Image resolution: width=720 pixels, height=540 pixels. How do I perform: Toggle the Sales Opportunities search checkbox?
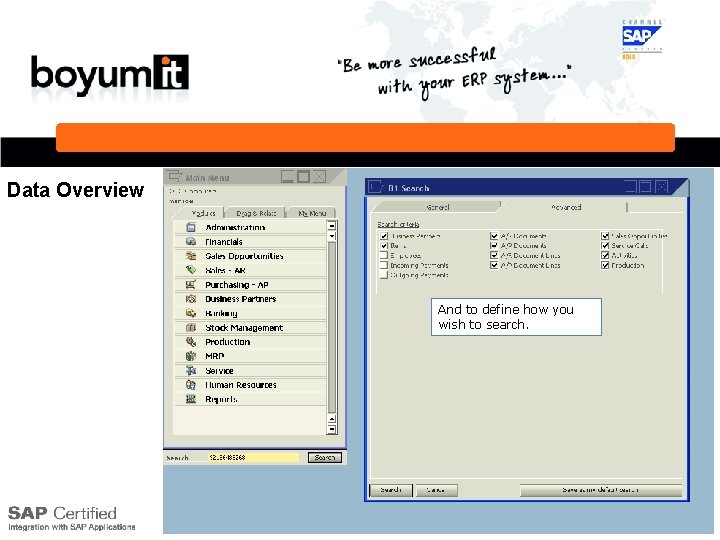(605, 236)
